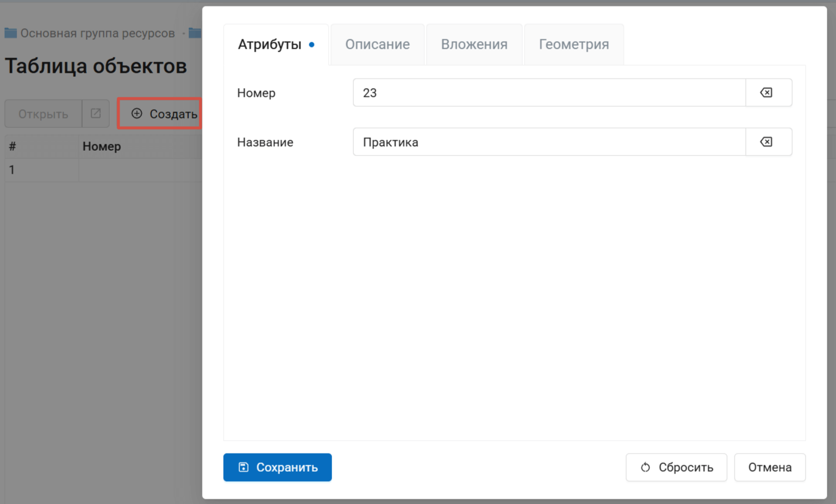836x504 pixels.
Task: Open the Описание tab
Action: click(x=377, y=45)
